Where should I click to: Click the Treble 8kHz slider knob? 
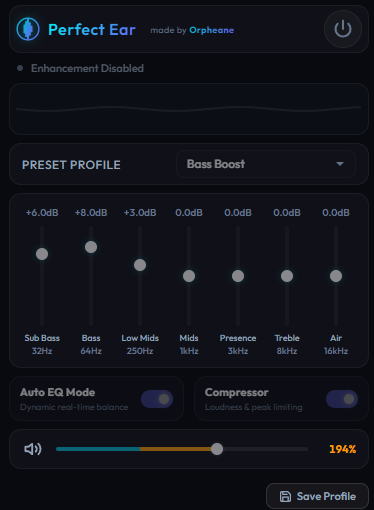point(287,276)
